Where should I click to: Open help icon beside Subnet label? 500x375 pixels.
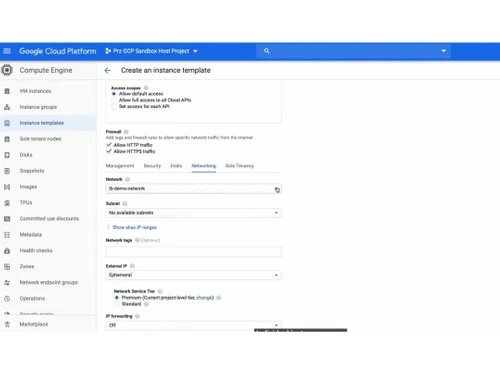(125, 204)
